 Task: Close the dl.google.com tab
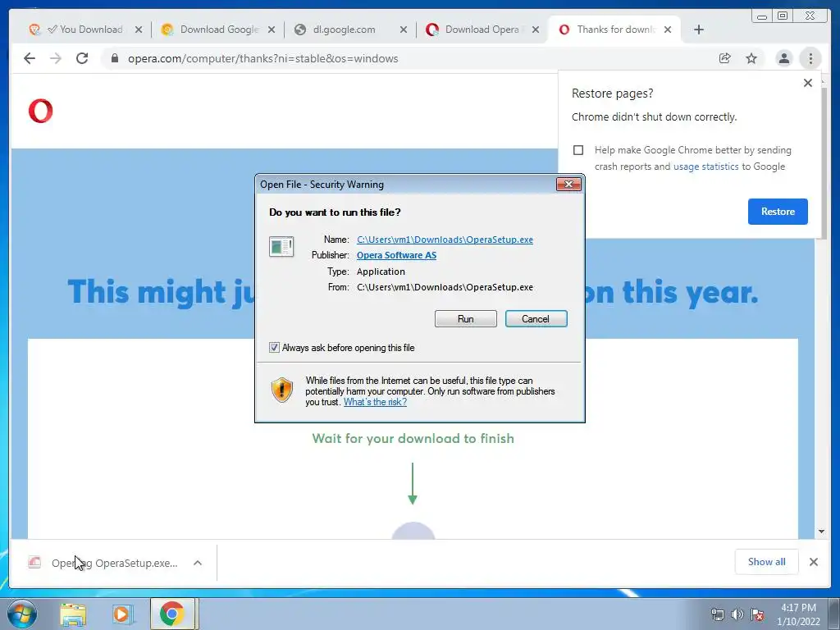click(404, 30)
